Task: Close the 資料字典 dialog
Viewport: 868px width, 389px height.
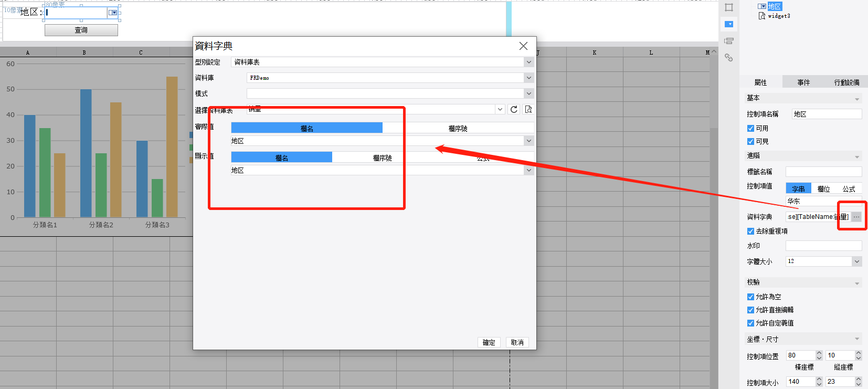Action: click(523, 46)
